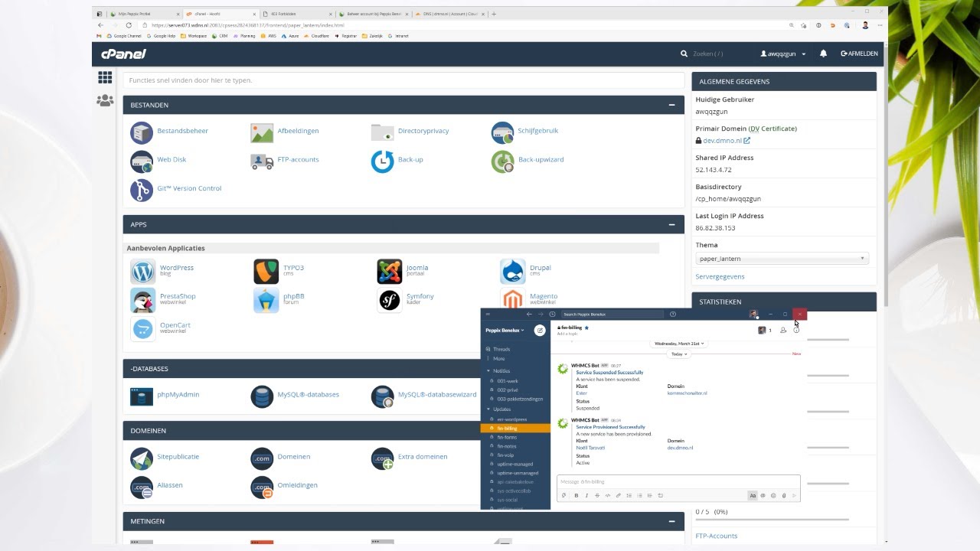Open a new browser tab
This screenshot has width=980, height=551.
point(494,14)
